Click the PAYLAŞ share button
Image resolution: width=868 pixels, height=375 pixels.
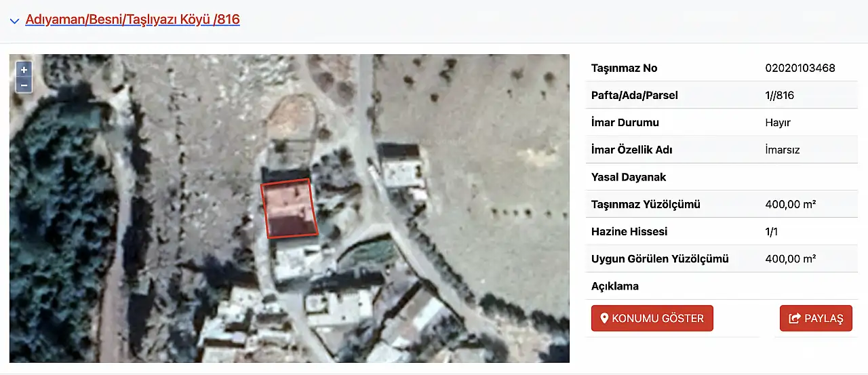tap(816, 318)
